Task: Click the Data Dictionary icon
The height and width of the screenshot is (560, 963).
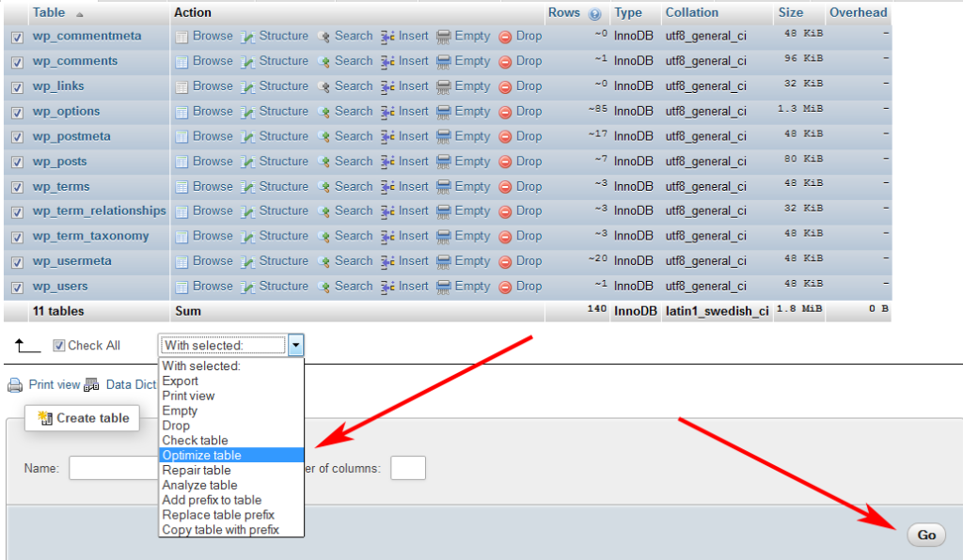Action: tap(91, 385)
